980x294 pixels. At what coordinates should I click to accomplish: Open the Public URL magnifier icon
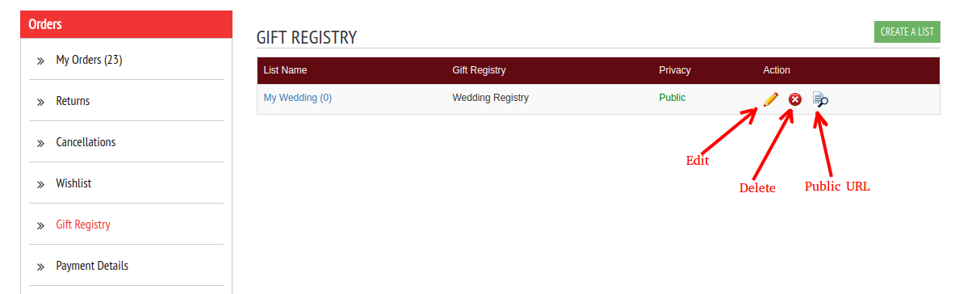(x=820, y=99)
